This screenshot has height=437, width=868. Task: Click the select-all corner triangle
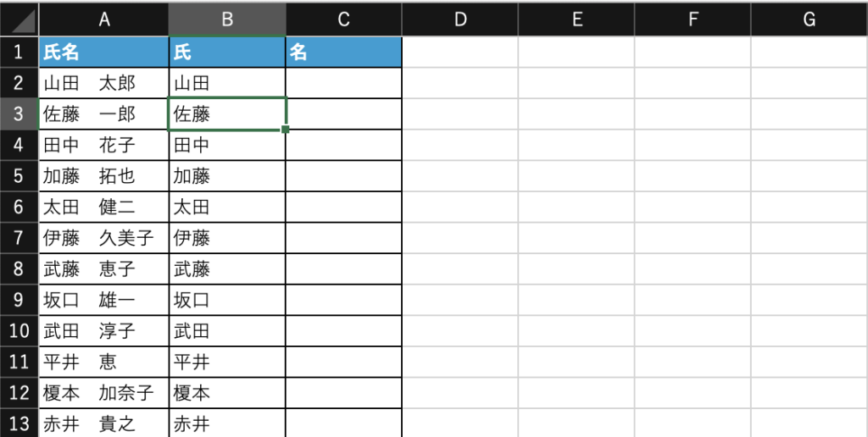(x=19, y=19)
